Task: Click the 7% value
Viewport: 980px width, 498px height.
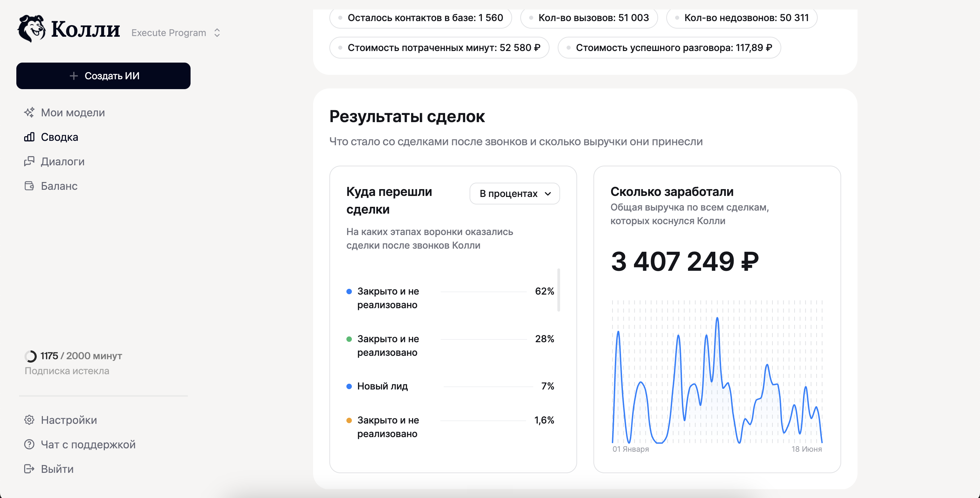Action: coord(548,386)
